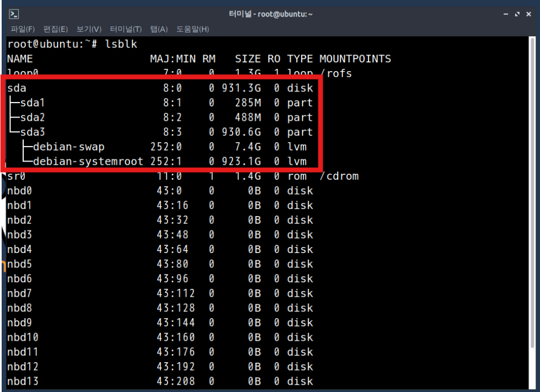The width and height of the screenshot is (540, 392).
Task: Click the lsblk command text at prompt
Action: [x=121, y=44]
